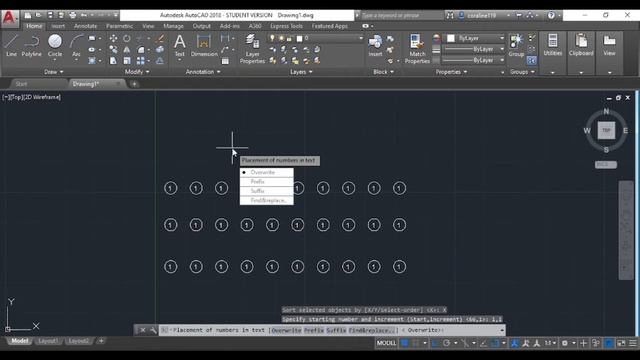
Task: Toggle snap mode in status bar
Action: (416, 343)
